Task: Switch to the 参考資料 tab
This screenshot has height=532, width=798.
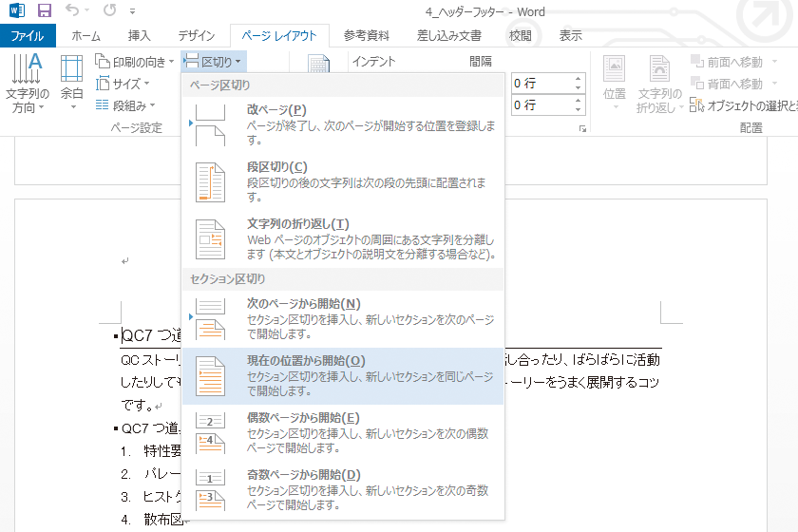Action: 367,36
